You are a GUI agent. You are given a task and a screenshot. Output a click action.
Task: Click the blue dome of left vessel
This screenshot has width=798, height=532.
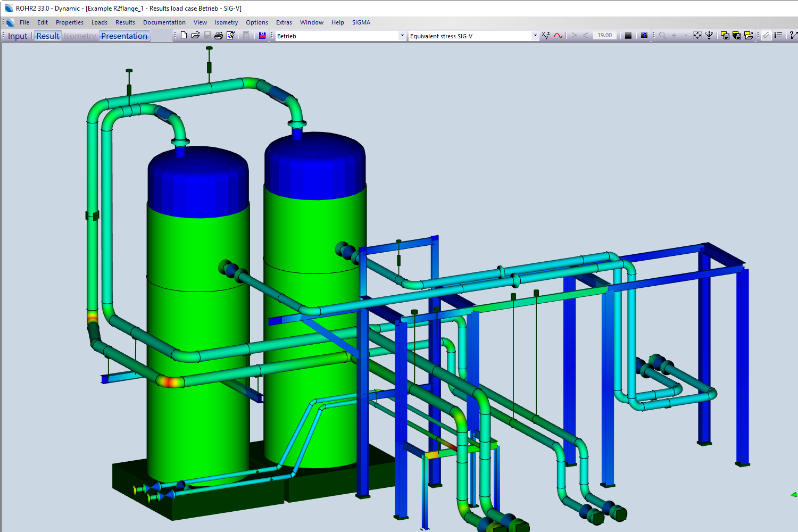[x=198, y=181]
